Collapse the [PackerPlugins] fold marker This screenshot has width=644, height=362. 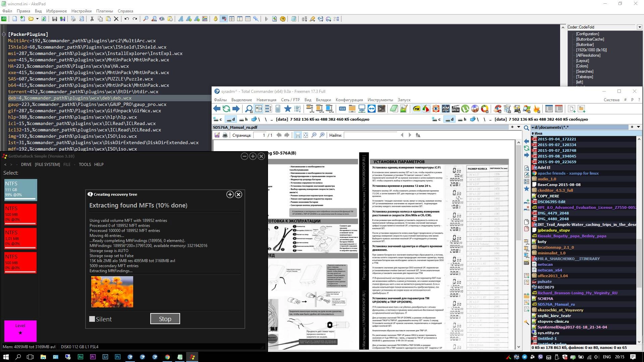(x=4, y=34)
